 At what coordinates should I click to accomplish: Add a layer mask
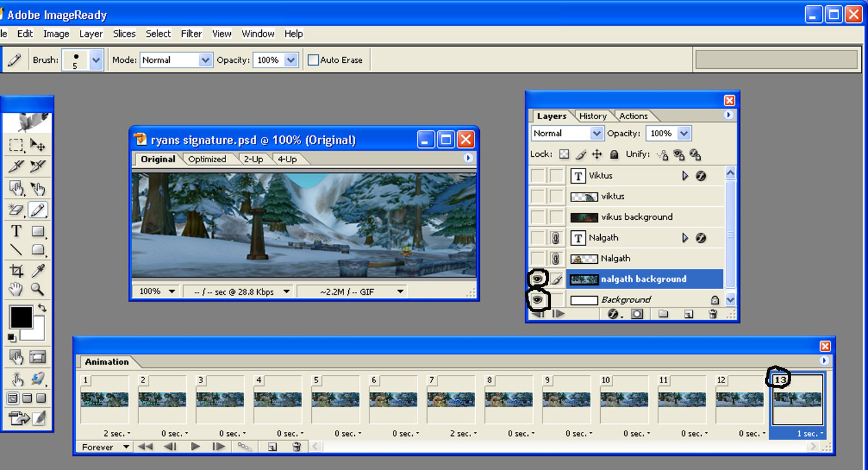(x=637, y=314)
